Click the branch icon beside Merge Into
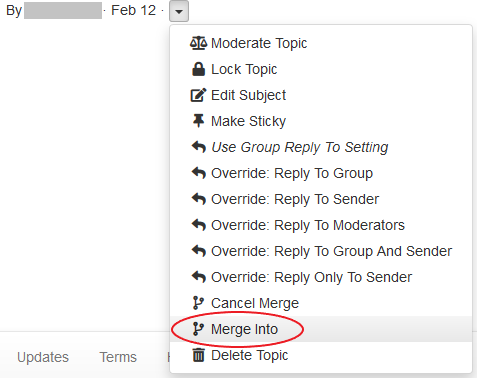This screenshot has height=378, width=477. [x=198, y=329]
